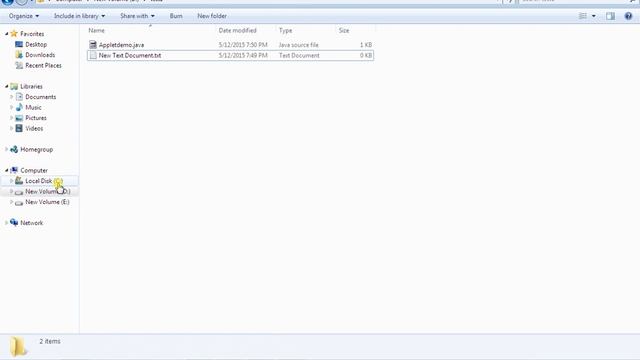Click the Downloads folder icon
Screen dimensions: 640x360
click(x=19, y=55)
